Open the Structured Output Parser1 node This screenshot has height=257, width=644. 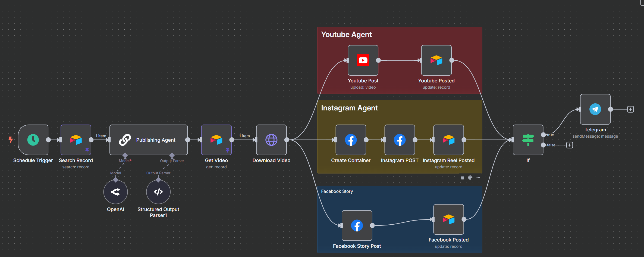pos(158,192)
